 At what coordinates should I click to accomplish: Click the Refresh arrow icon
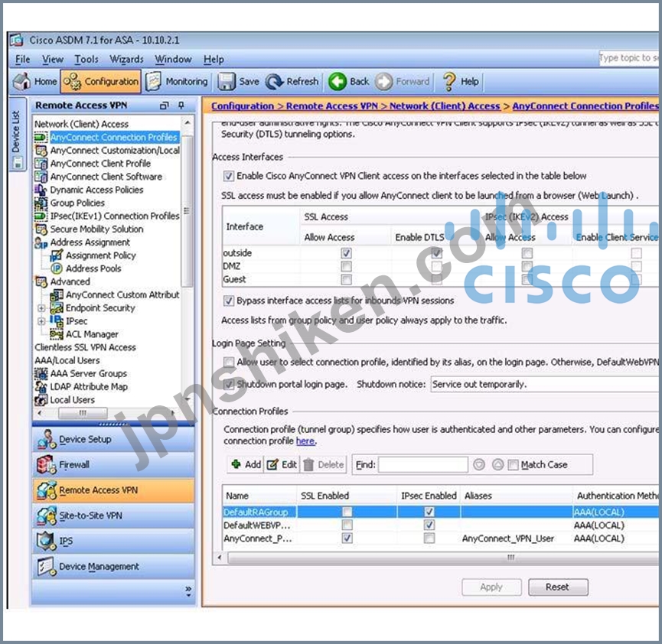click(x=275, y=81)
